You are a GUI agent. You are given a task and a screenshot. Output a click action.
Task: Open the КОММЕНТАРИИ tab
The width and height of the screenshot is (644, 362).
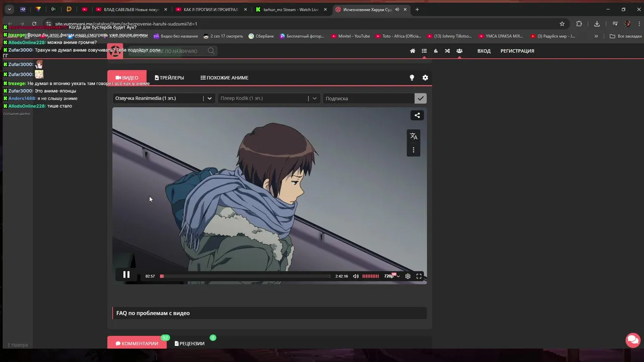click(x=137, y=343)
